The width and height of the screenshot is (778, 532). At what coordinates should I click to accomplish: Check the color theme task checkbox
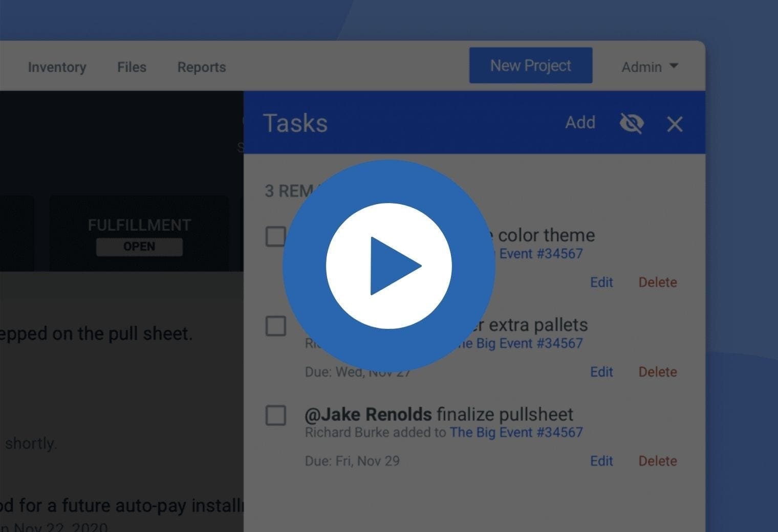click(275, 236)
